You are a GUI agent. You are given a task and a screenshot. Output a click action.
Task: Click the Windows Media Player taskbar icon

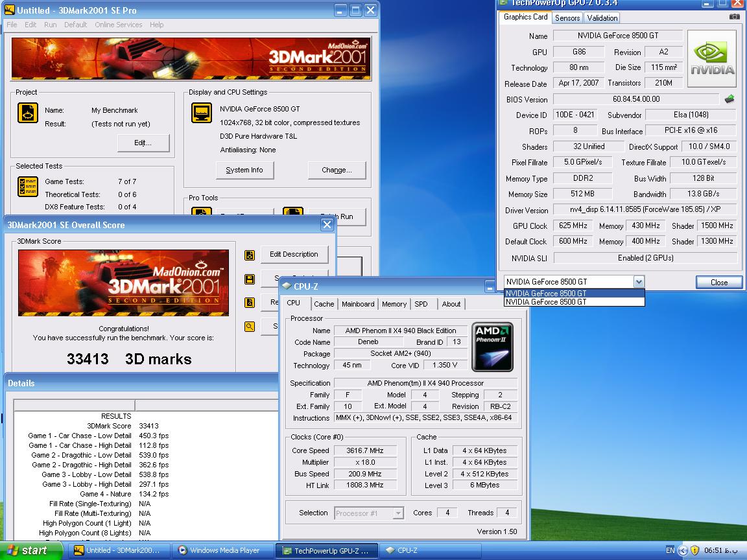click(x=182, y=550)
